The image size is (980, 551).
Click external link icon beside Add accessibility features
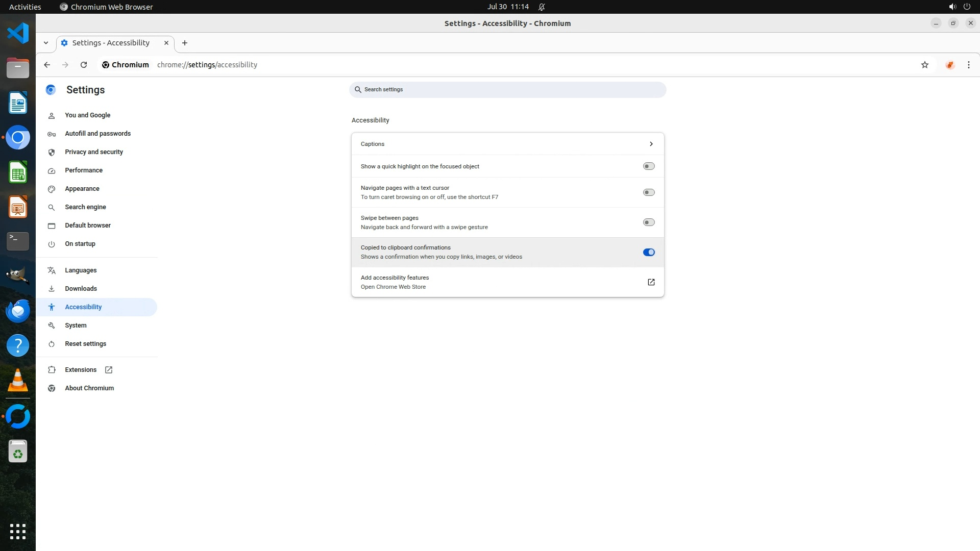(x=651, y=282)
